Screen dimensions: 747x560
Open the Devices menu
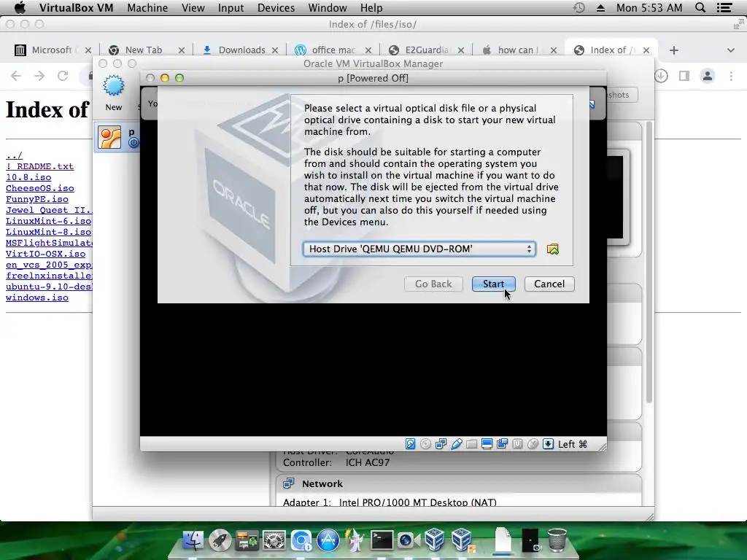[276, 7]
